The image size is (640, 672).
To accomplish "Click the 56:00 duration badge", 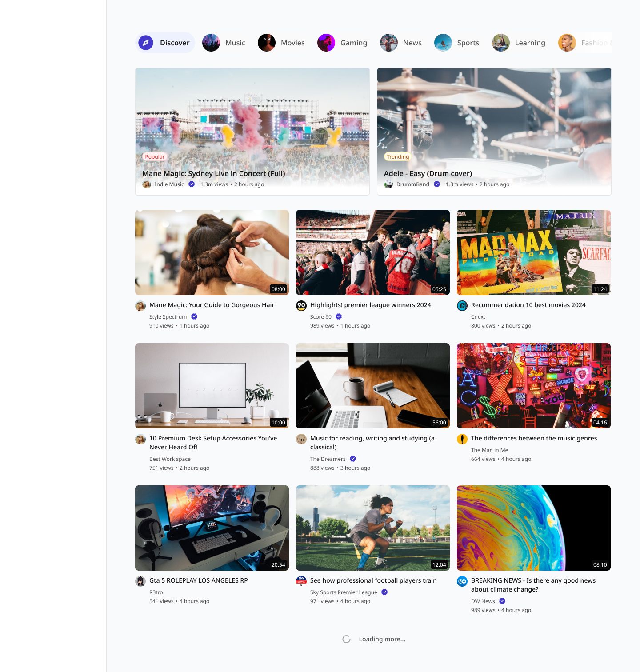I will tap(439, 422).
